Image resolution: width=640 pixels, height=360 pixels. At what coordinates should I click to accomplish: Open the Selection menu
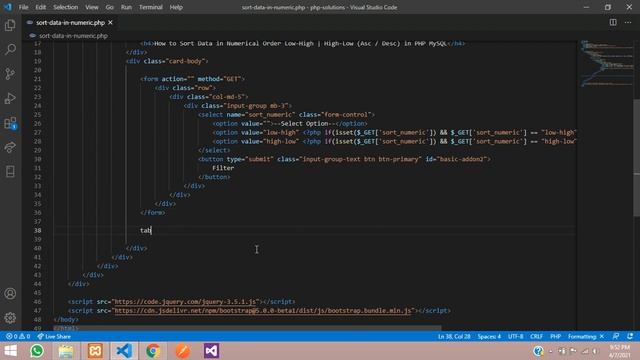pyautogui.click(x=65, y=7)
